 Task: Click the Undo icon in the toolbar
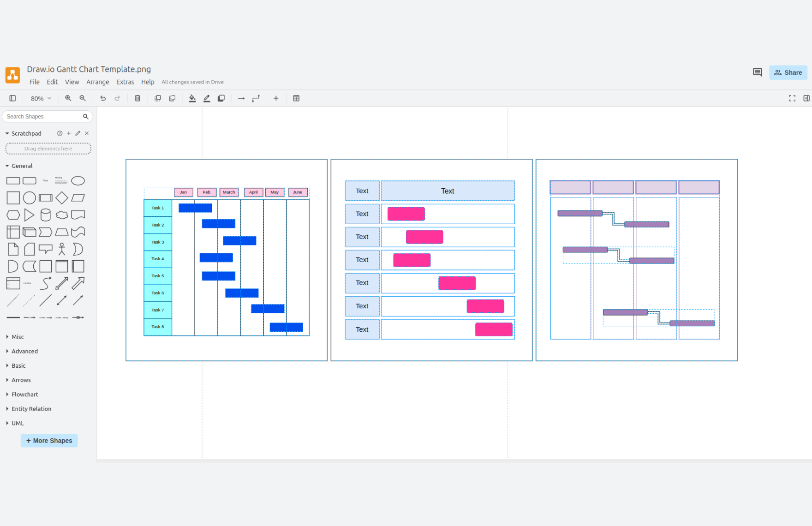click(x=103, y=98)
